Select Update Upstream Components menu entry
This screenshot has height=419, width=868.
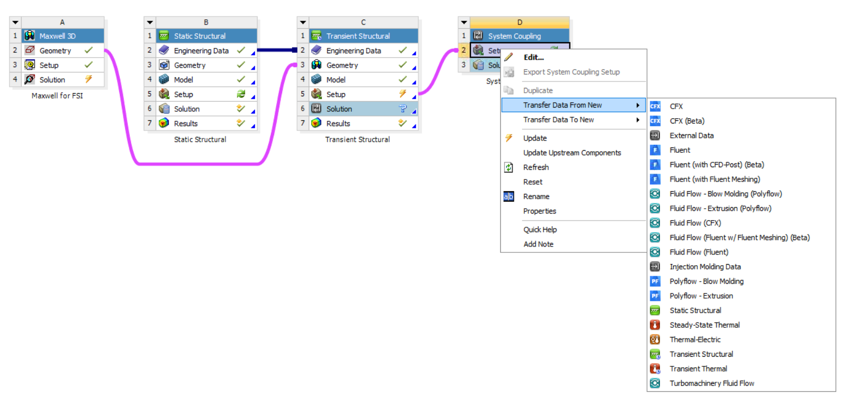tap(573, 153)
